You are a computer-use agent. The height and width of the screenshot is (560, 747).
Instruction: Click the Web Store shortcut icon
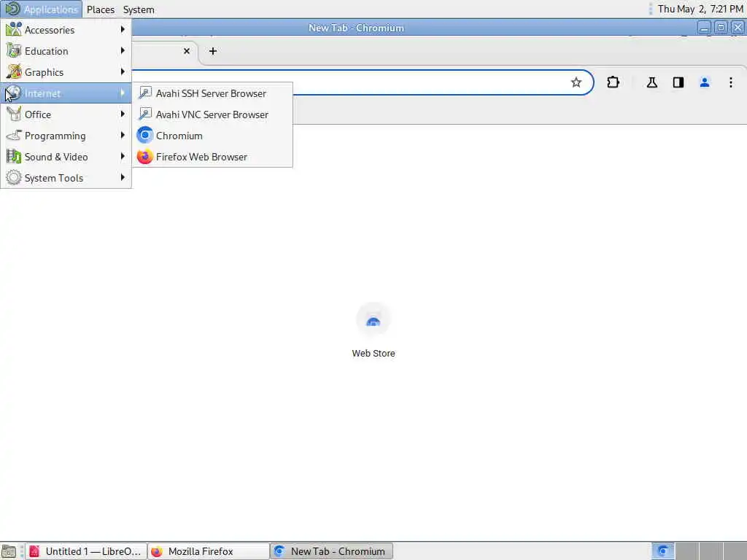pos(373,321)
